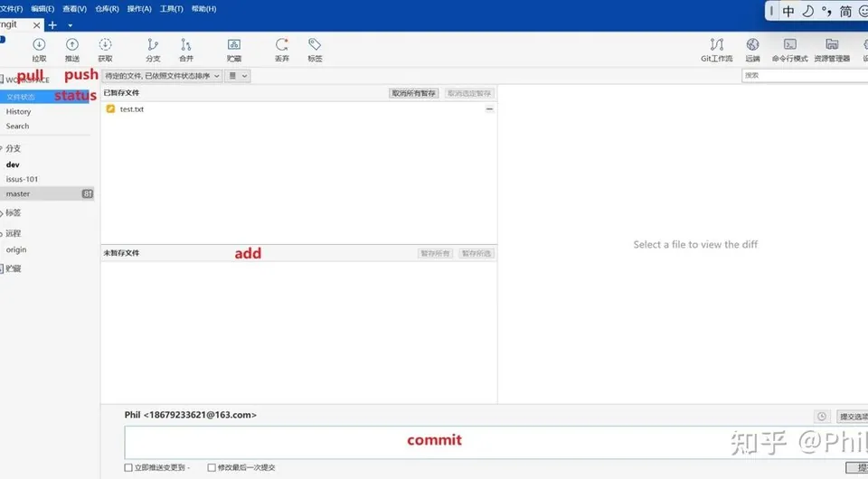Click the IME 简 simplified Chinese icon
Image resolution: width=868 pixels, height=479 pixels.
pyautogui.click(x=845, y=12)
